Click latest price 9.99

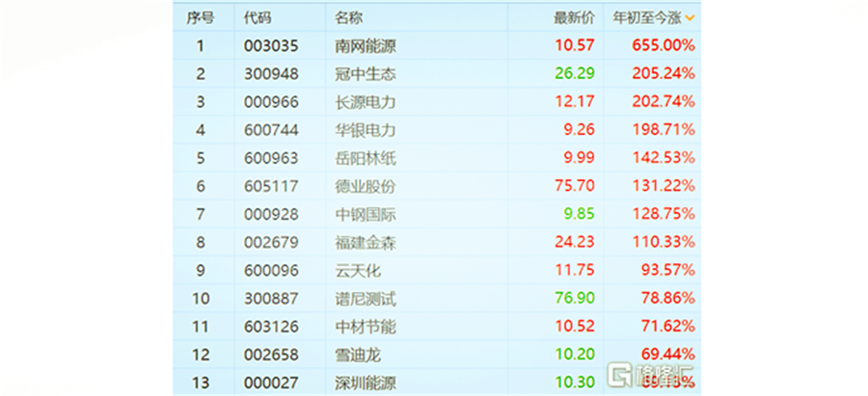581,159
